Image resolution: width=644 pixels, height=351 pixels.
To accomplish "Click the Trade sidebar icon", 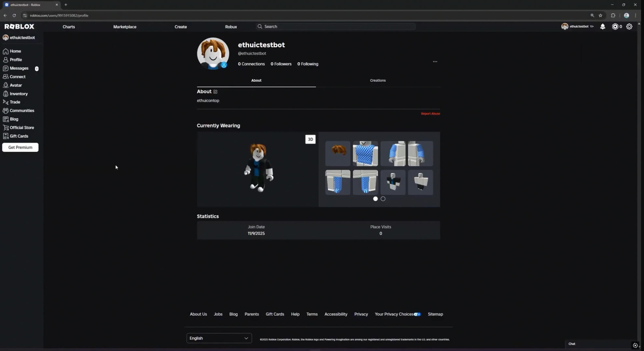I will 6,102.
